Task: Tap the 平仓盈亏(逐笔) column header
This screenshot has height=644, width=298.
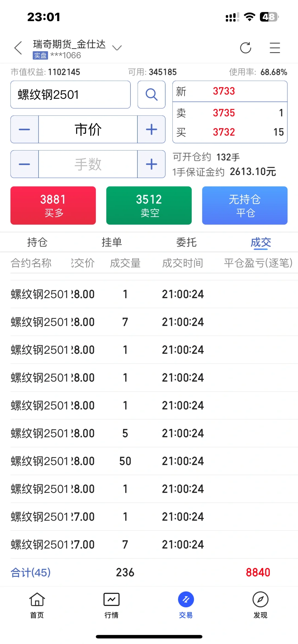Action: (258, 263)
